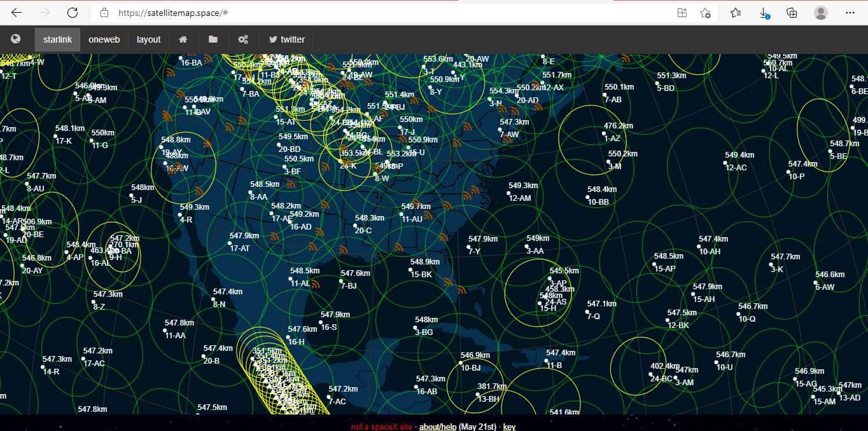Open the home icon in the navbar
Viewport: 868px width, 431px height.
tap(183, 39)
